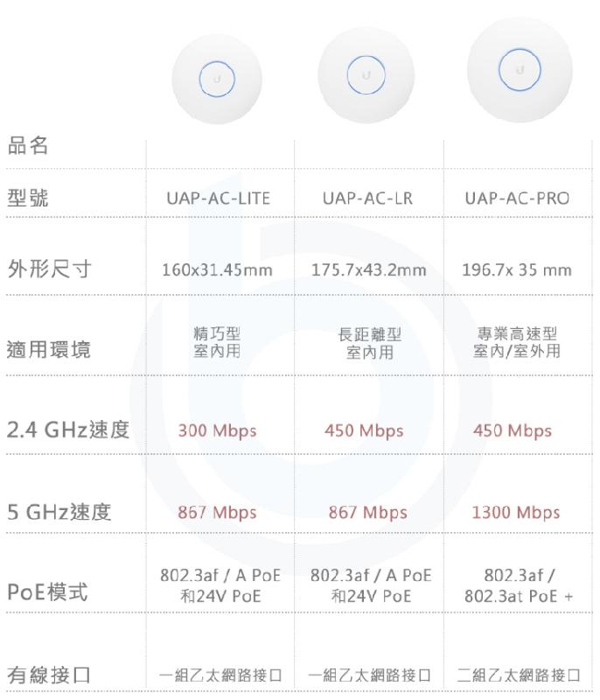Click the UAP-AC-LITE access point image
600x700 pixels.
pyautogui.click(x=217, y=80)
